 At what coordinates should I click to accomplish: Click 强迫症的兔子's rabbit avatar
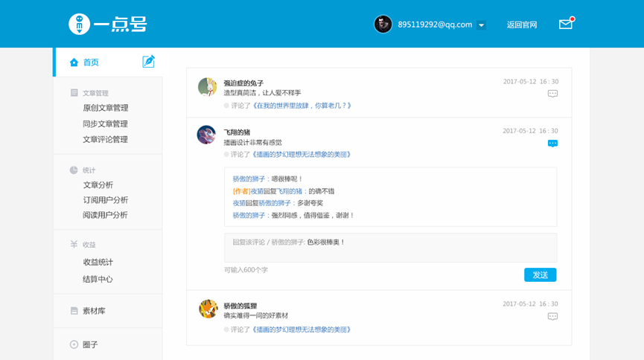207,87
